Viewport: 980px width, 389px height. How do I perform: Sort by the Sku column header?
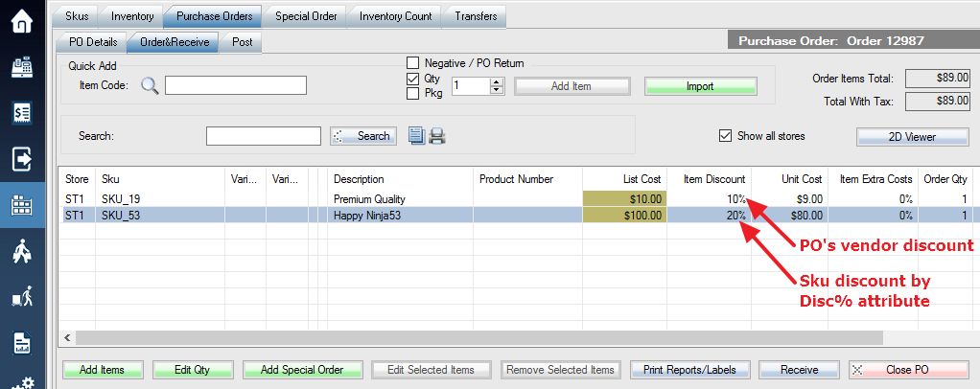(x=160, y=179)
